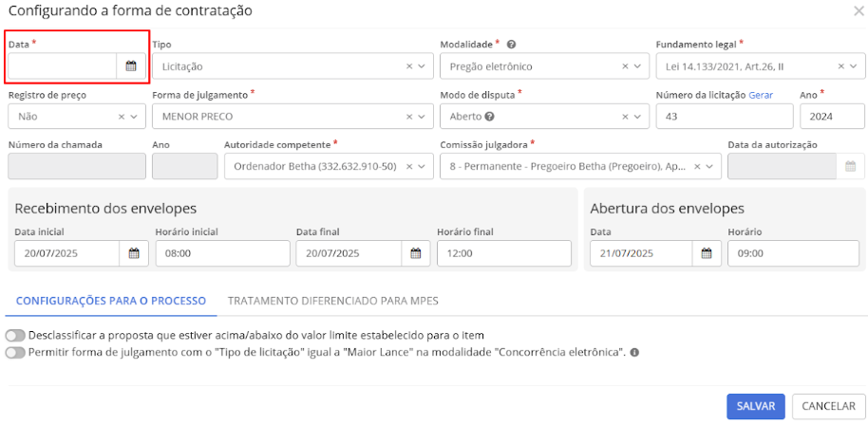
Task: Click Abertura Data field showing 21/07/2025
Action: click(641, 253)
